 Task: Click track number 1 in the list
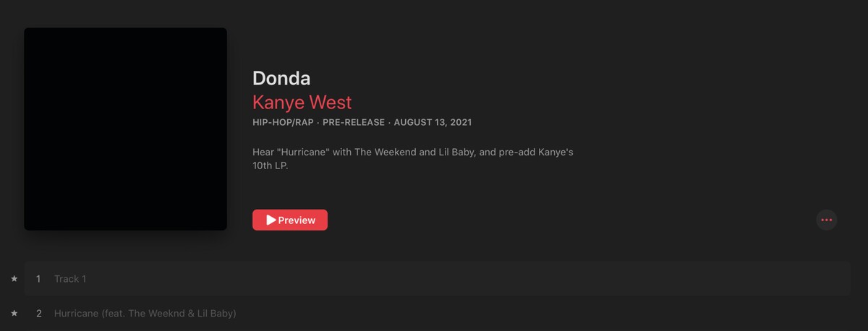(x=38, y=279)
